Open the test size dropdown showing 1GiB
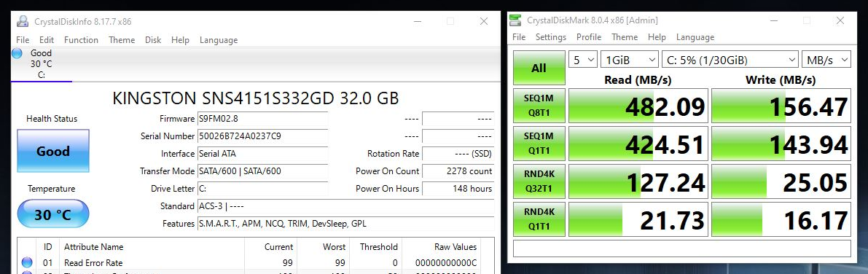 [630, 60]
